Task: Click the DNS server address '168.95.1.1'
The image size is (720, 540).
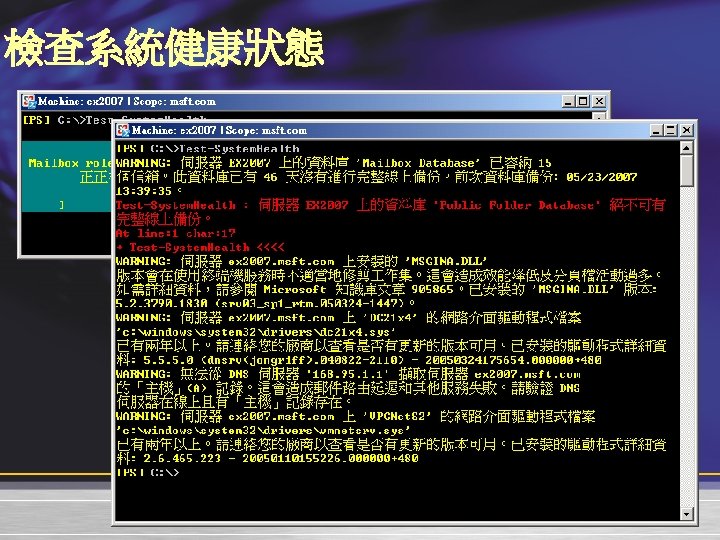Action: point(347,374)
